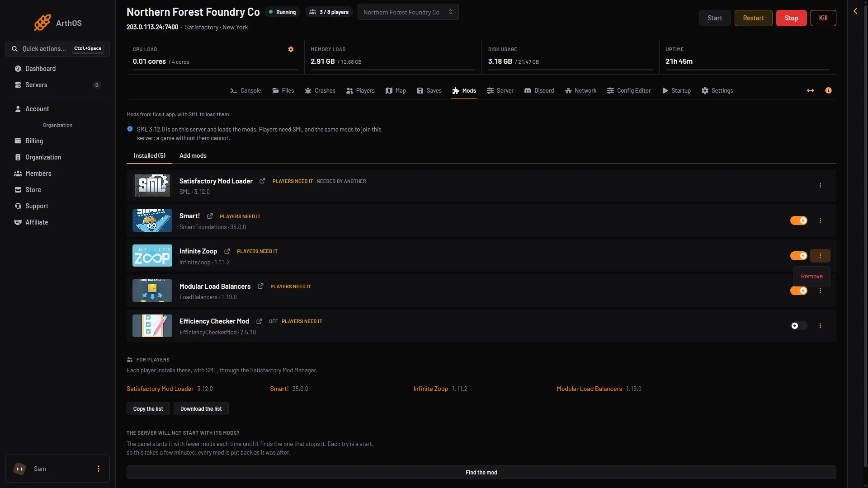Open Sam's user menu dots

pos(99,469)
